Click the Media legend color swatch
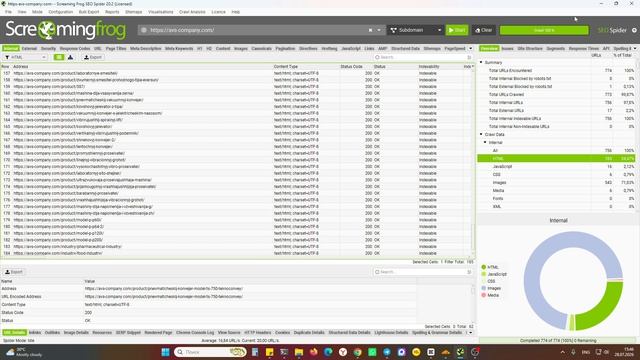640x360 pixels. point(484,295)
